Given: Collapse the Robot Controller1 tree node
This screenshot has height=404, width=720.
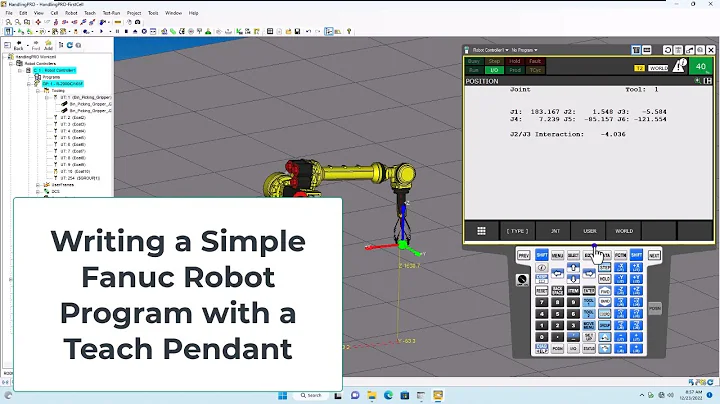Looking at the screenshot, I should pyautogui.click(x=20, y=71).
